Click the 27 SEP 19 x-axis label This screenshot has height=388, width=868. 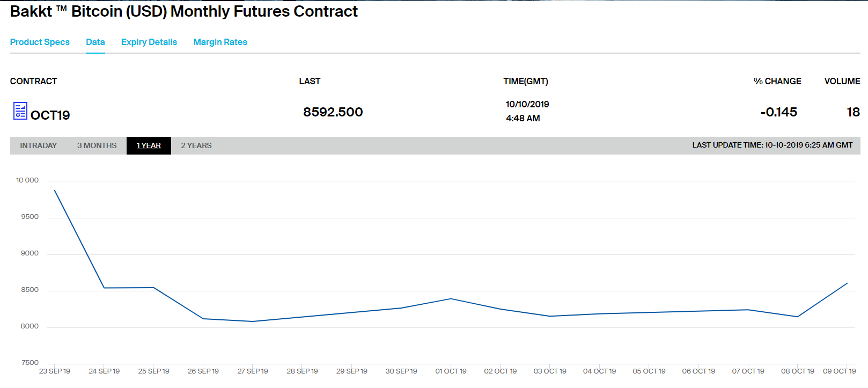[253, 371]
